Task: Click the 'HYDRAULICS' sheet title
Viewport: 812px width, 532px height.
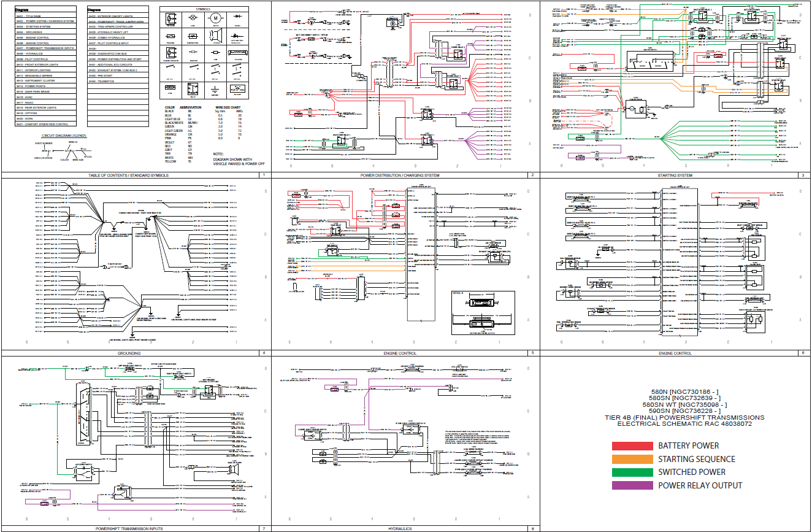Action: click(x=400, y=528)
